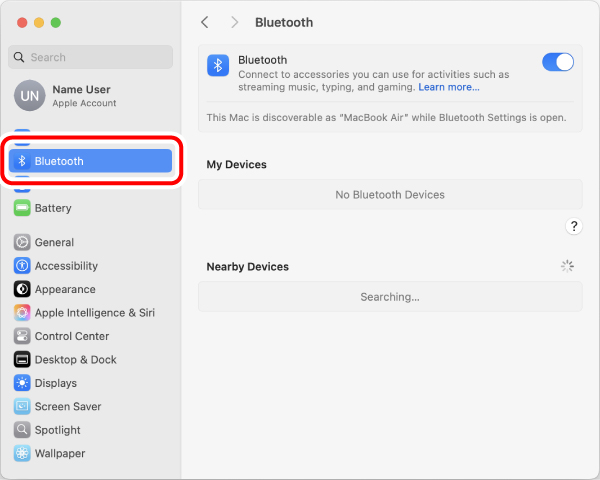Open the Desktop & Dock icon
This screenshot has width=600, height=480.
pyautogui.click(x=22, y=359)
